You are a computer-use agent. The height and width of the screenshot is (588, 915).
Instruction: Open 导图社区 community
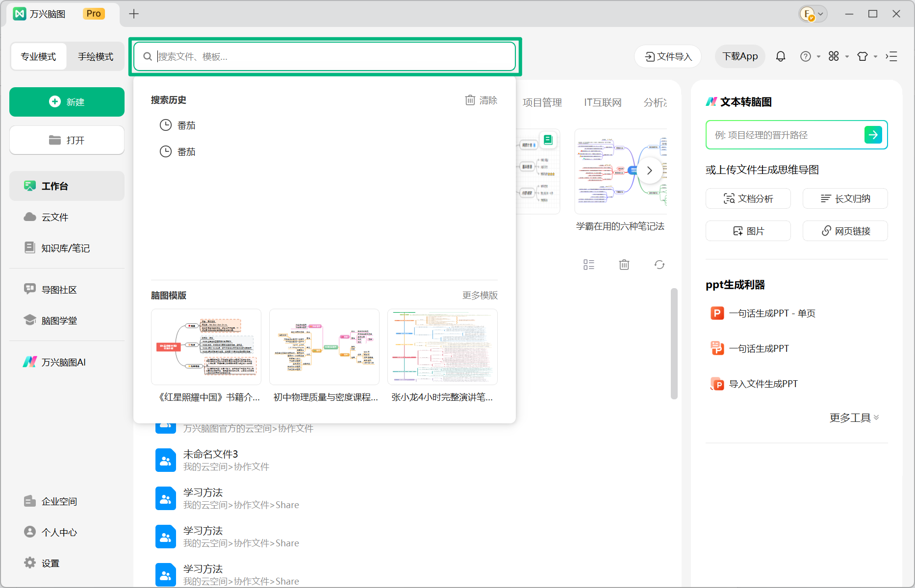(x=51, y=290)
